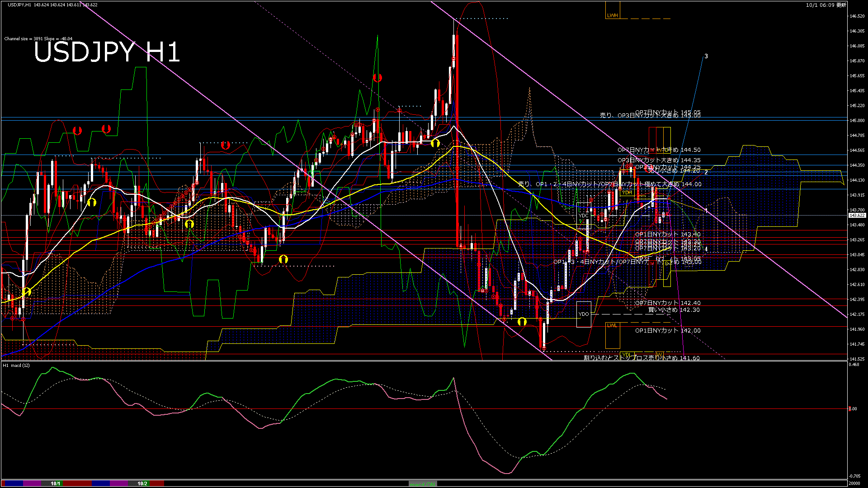The image size is (868, 488).
Task: Click the '買い小さめ 142.30' label
Action: 674,310
